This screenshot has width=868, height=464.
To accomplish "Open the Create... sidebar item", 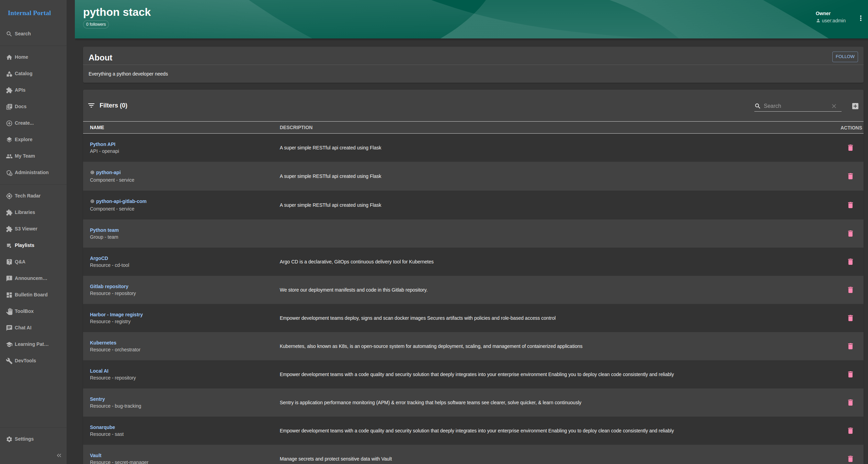I will click(24, 123).
